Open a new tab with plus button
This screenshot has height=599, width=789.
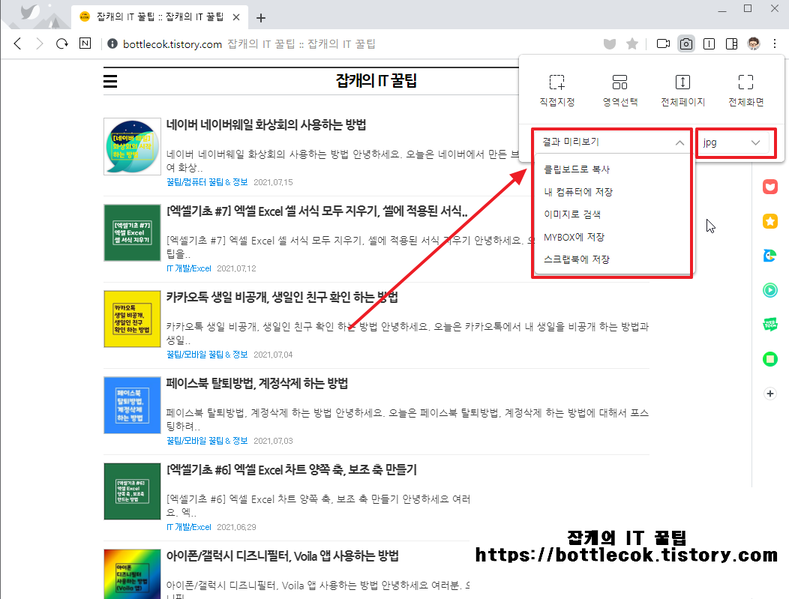pyautogui.click(x=261, y=18)
